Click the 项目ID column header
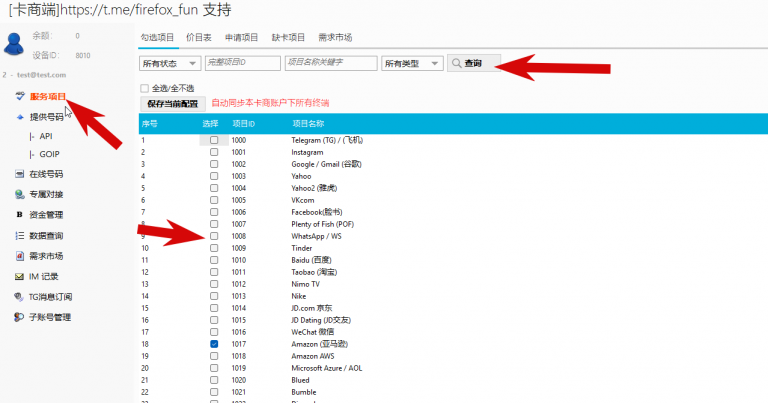This screenshot has height=403, width=768. 243,124
